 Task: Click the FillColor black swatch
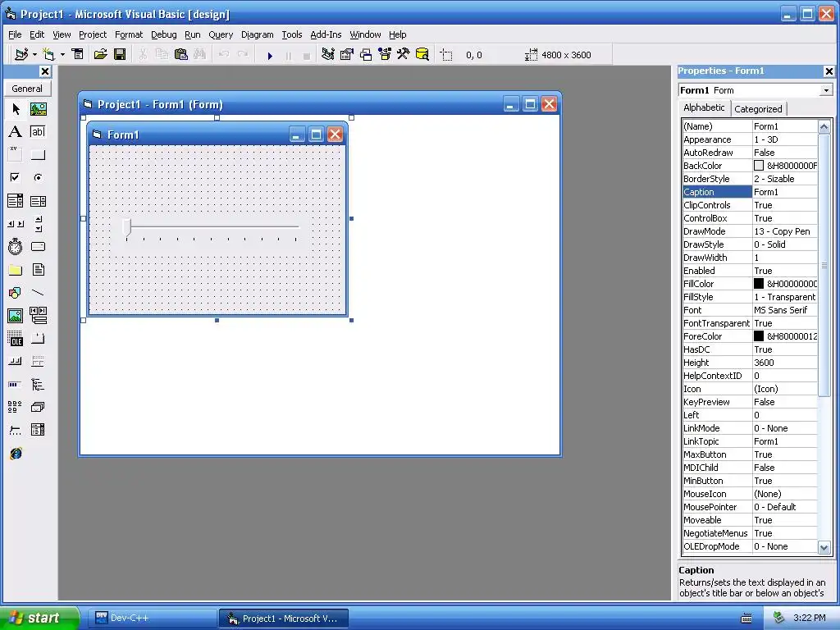[759, 283]
